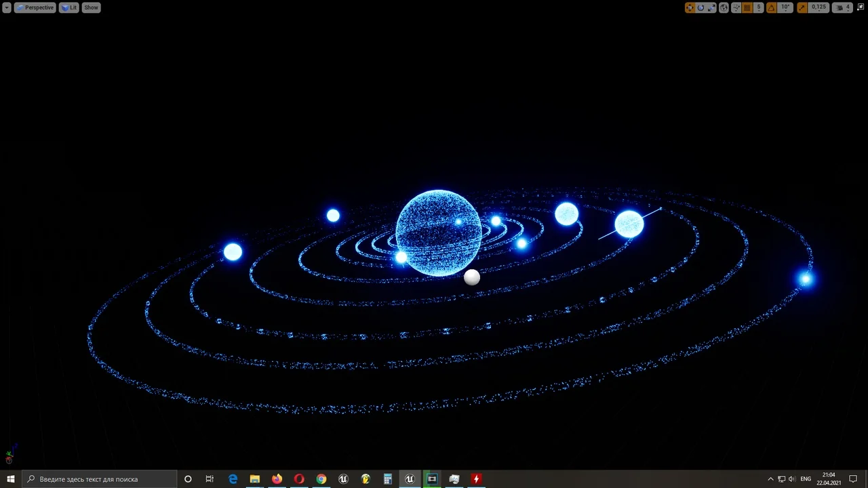Toggle rotation angle snapping

point(771,7)
